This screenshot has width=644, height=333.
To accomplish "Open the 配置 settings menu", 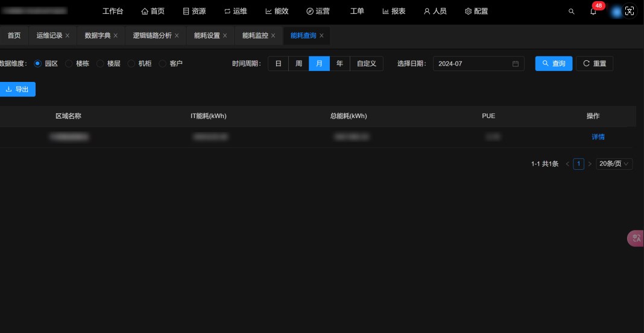I will click(x=476, y=11).
